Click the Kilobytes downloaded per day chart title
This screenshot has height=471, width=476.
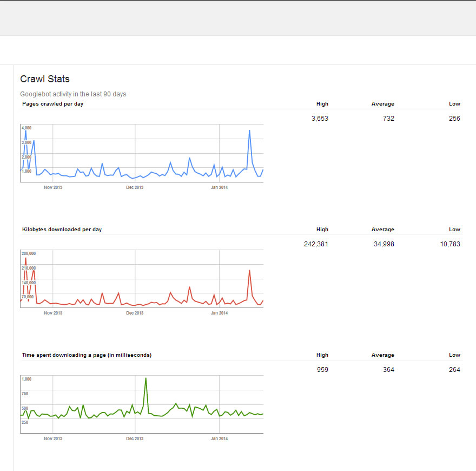coord(62,230)
